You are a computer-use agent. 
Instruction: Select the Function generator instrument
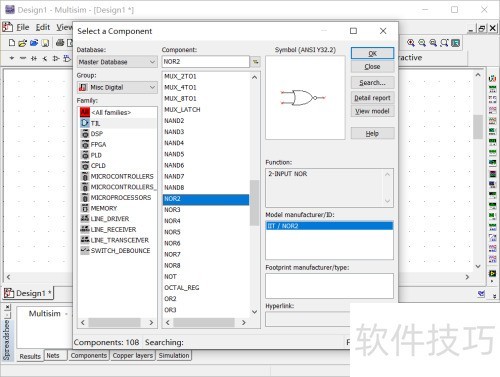point(492,89)
